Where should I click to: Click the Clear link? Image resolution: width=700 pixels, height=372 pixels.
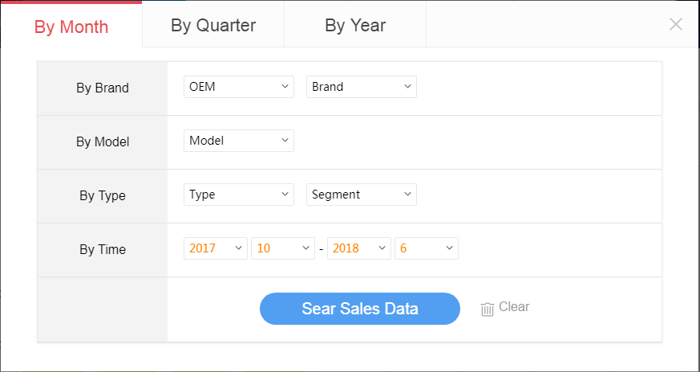(514, 307)
